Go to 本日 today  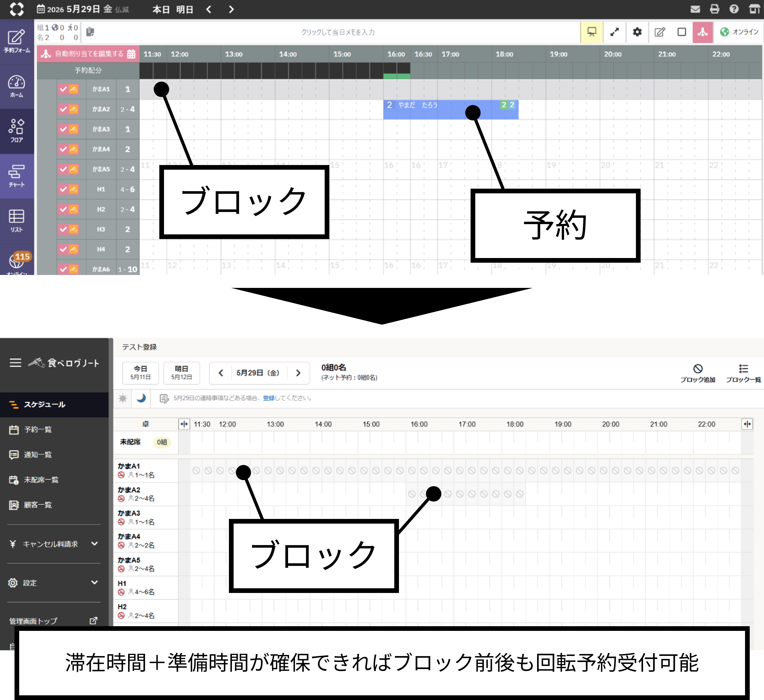(161, 9)
